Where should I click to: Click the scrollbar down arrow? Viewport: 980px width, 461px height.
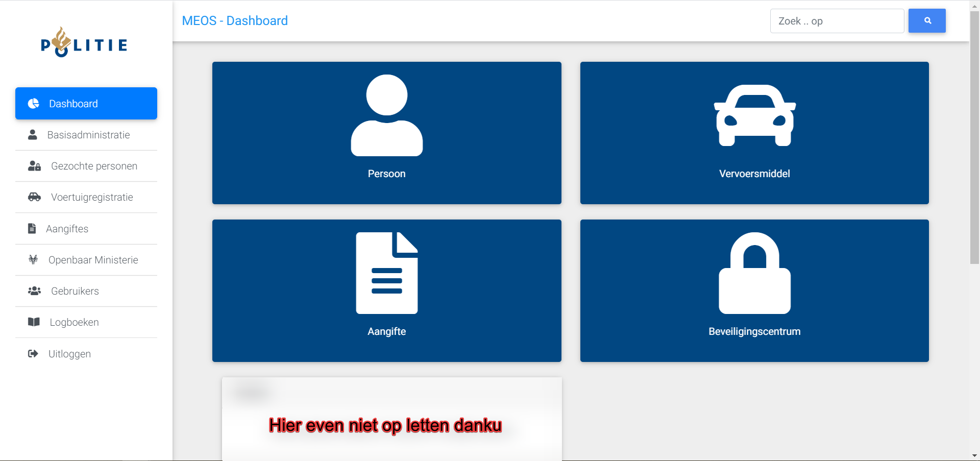(x=974, y=455)
